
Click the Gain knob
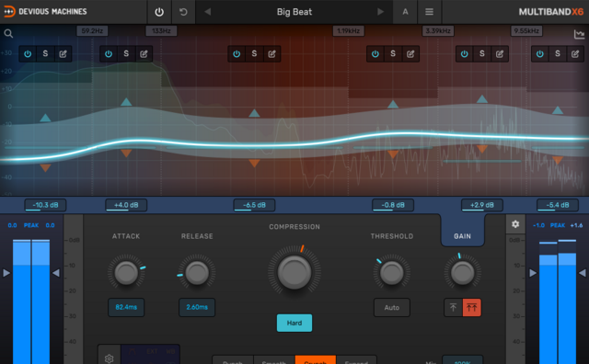coord(462,273)
